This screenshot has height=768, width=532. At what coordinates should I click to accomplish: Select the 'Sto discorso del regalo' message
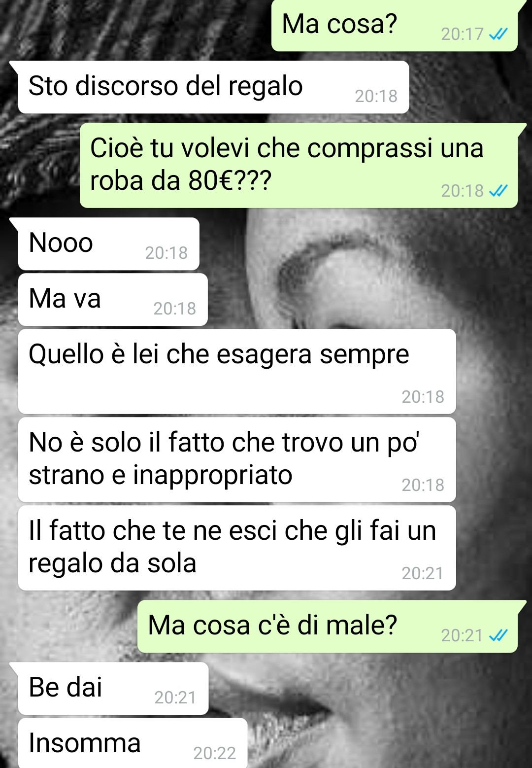coord(214,87)
